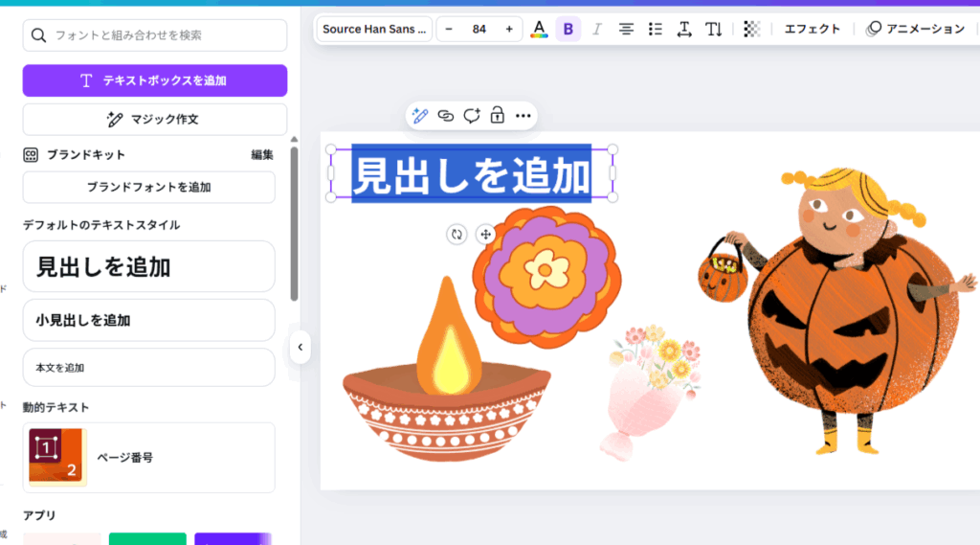Screen dimensions: 980x545
Task: Click the Magic Write pencil icon
Action: point(419,116)
